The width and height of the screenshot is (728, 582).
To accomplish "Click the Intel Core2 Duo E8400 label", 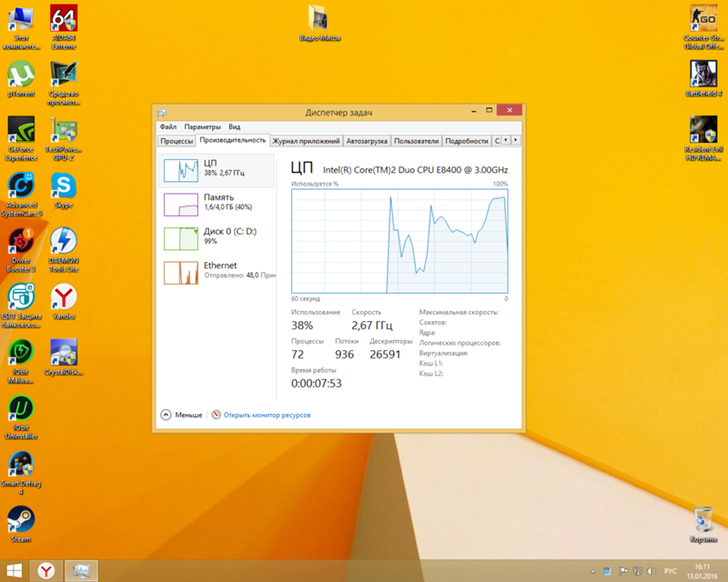I will click(x=416, y=170).
